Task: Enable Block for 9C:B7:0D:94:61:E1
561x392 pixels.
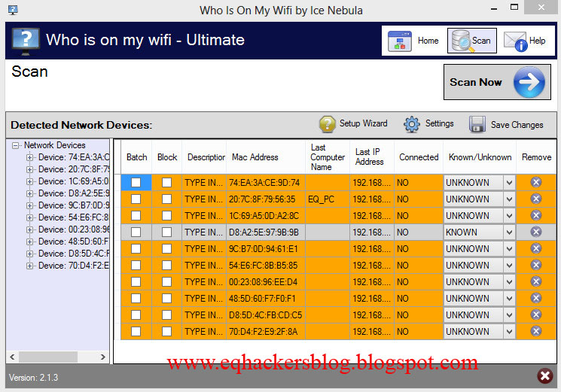Action: pos(166,249)
